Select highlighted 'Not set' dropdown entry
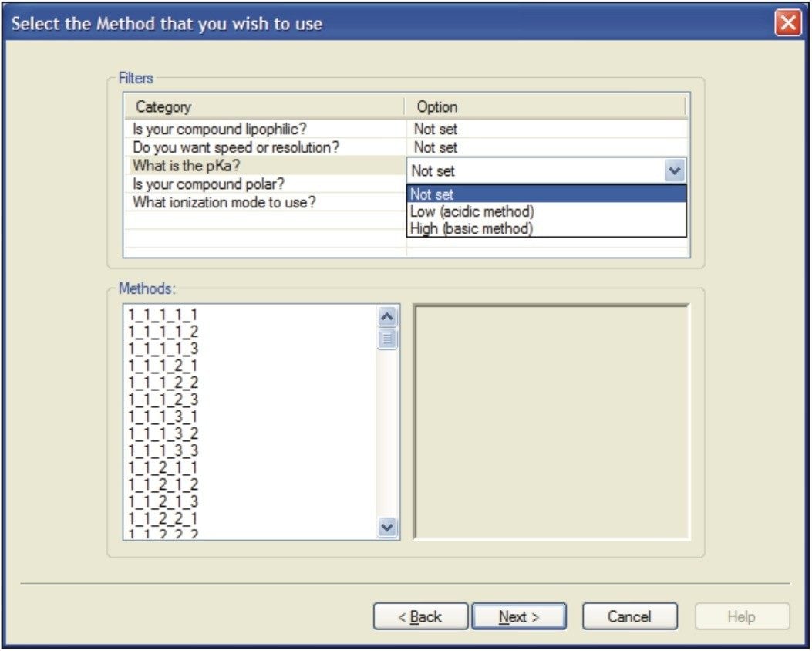This screenshot has height=651, width=812. (x=432, y=194)
